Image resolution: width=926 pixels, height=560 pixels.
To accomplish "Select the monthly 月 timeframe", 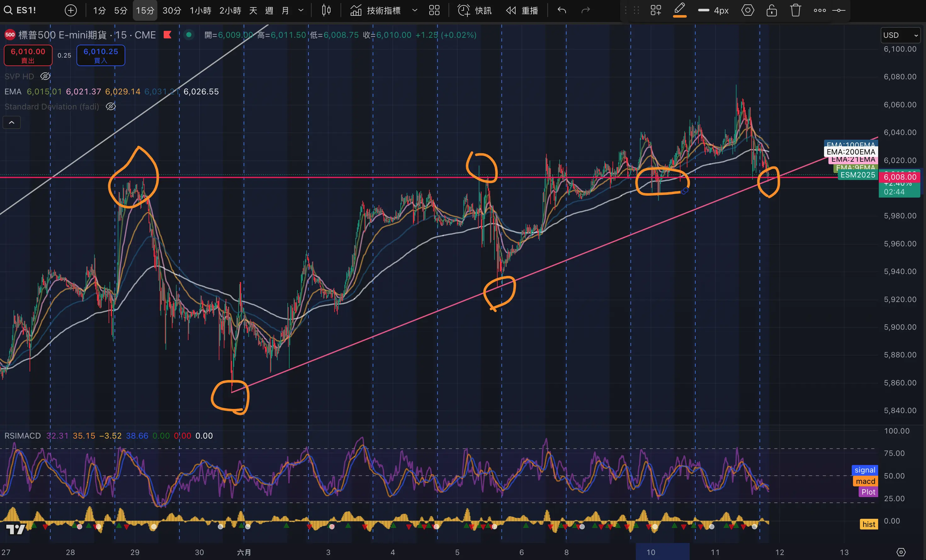I will click(285, 10).
